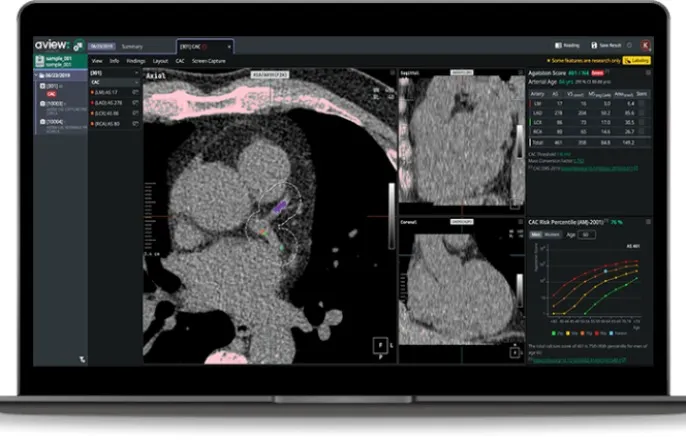Click the orientation cube in Sagittal view
Viewport: 686px width, 440px height.
515,203
